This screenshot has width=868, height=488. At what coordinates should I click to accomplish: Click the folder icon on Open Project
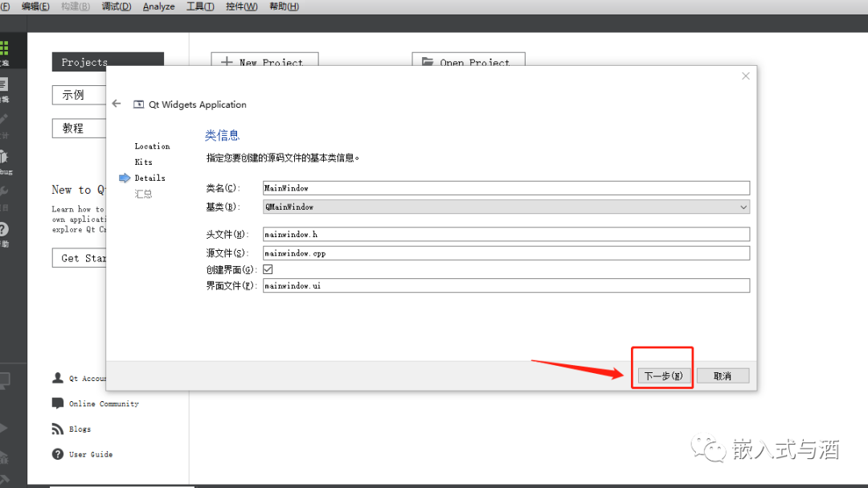(428, 62)
